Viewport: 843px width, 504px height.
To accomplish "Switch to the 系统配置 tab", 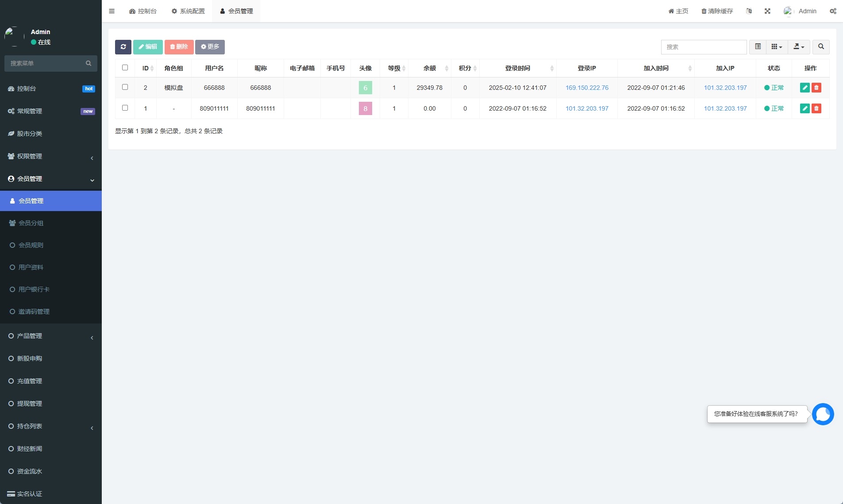I will point(188,11).
